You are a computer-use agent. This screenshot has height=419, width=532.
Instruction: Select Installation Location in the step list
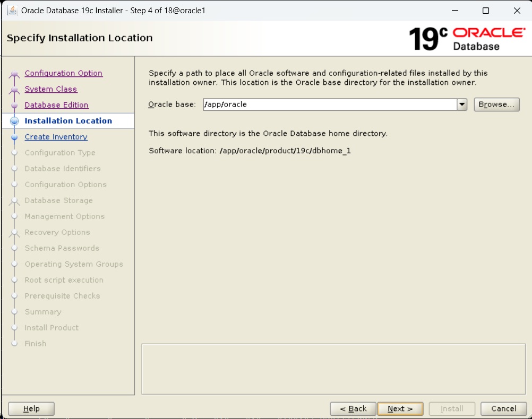[68, 121]
